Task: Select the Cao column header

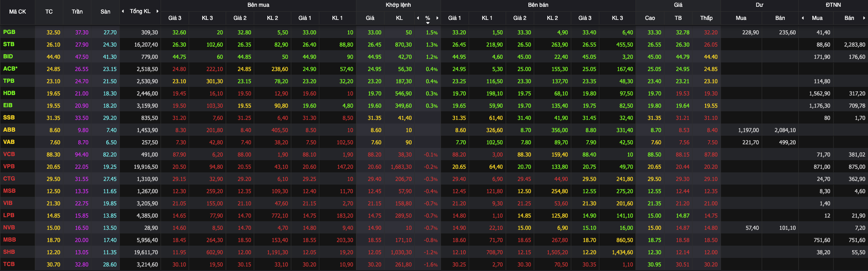Action: [x=650, y=18]
